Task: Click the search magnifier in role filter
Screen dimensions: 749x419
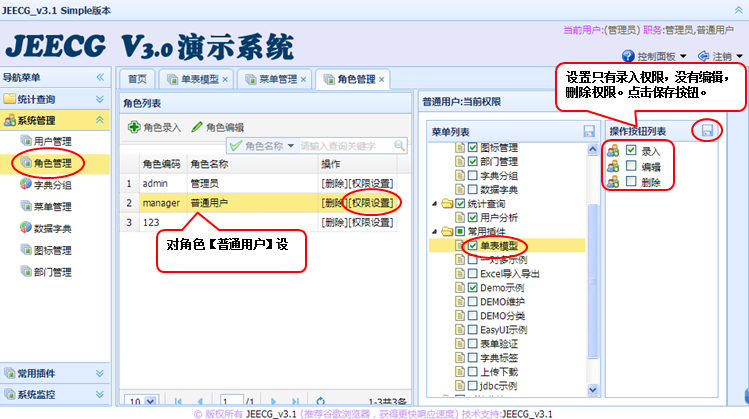Action: (x=399, y=146)
